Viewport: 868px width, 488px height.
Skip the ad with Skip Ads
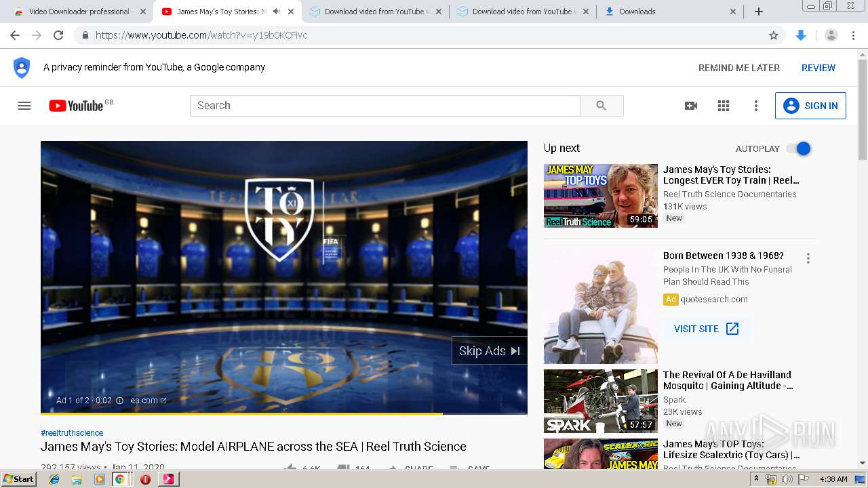coord(490,350)
